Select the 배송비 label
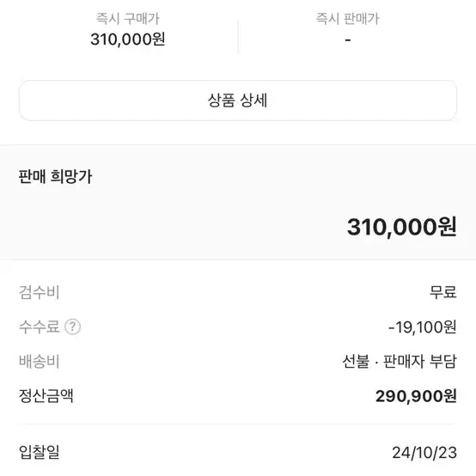The height and width of the screenshot is (476, 476). 40,361
